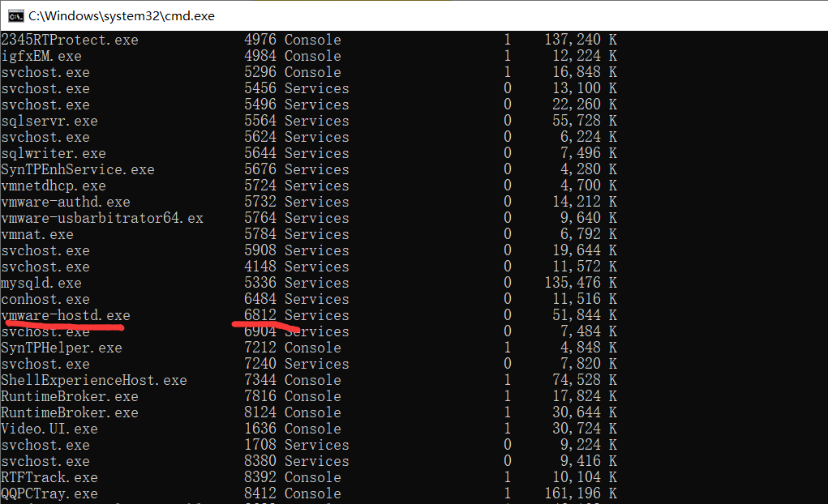Select mysqld.exe process name
Screen dimensions: 828x504
[41, 283]
